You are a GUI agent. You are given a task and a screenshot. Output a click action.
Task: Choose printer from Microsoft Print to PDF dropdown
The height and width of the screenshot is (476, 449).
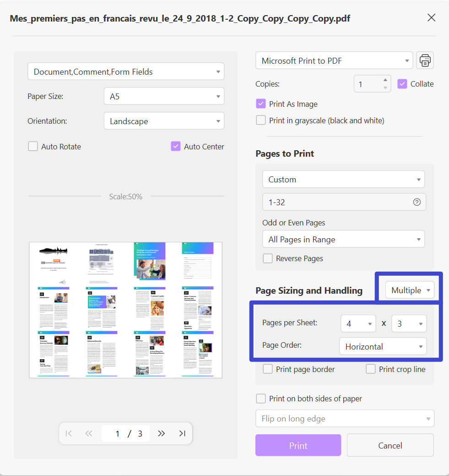pos(334,61)
